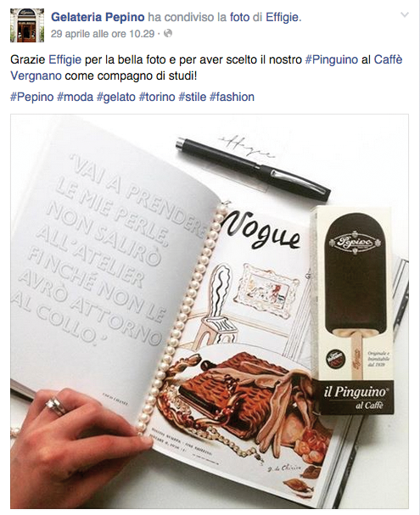Select the #moda hashtag
Image resolution: width=420 pixels, height=515 pixels.
(76, 98)
